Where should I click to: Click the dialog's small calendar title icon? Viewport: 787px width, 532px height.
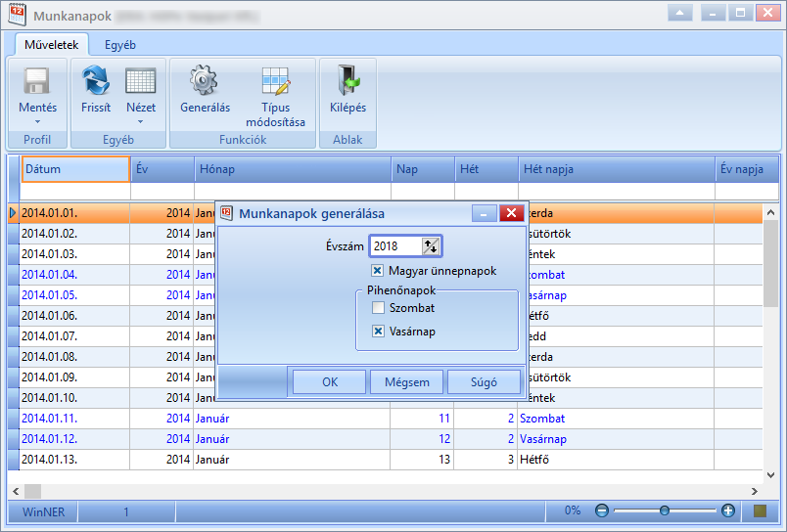coord(227,213)
